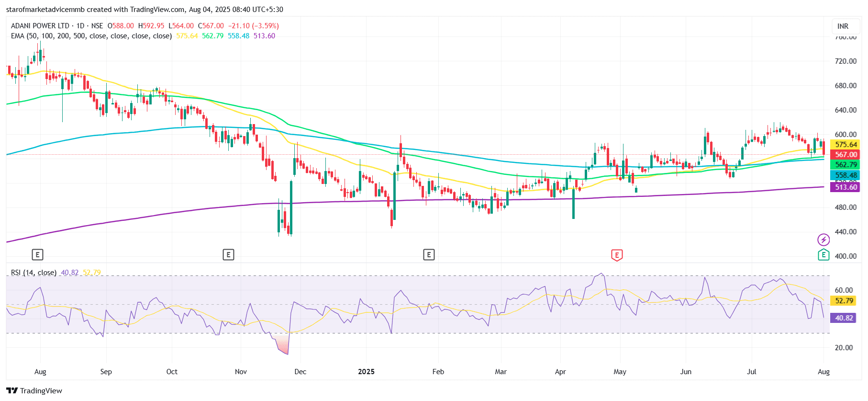Click the red 567.00 last price axis label
Image resolution: width=868 pixels, height=401 pixels.
845,155
